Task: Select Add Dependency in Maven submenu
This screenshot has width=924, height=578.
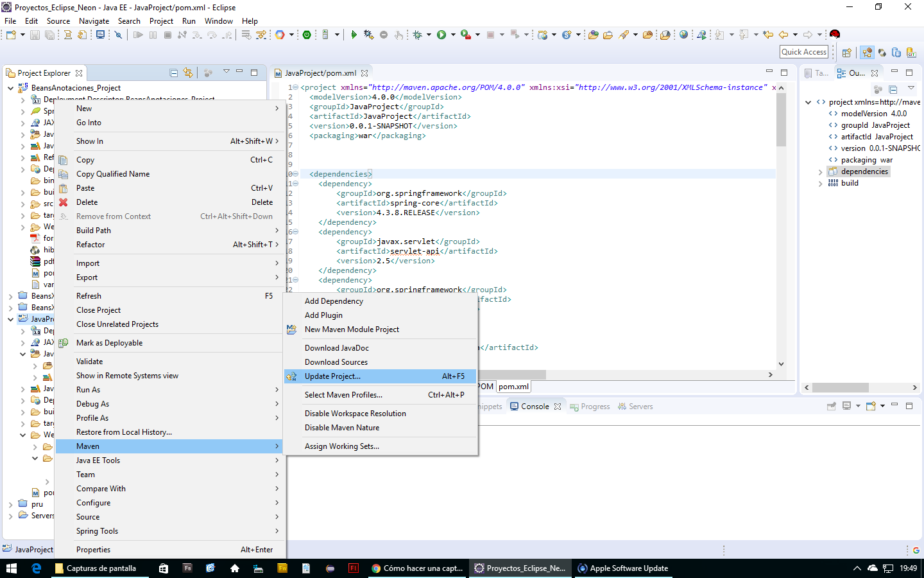Action: 380,301
